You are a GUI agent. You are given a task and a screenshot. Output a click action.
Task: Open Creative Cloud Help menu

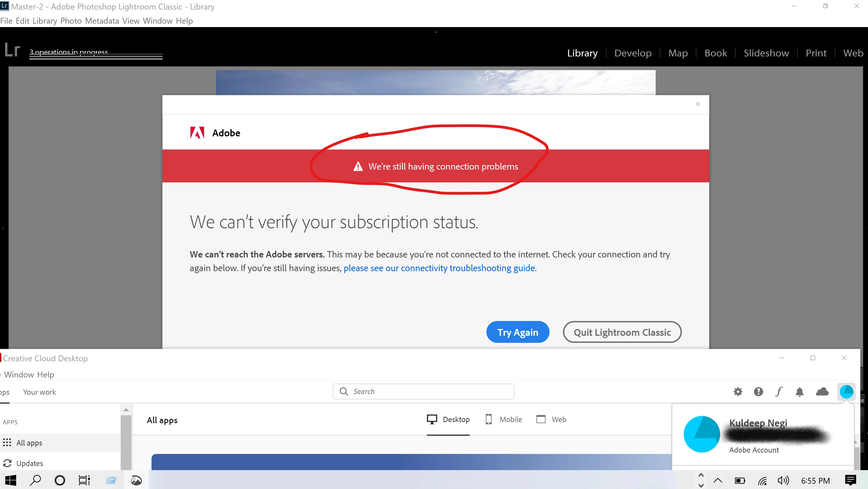tap(46, 375)
